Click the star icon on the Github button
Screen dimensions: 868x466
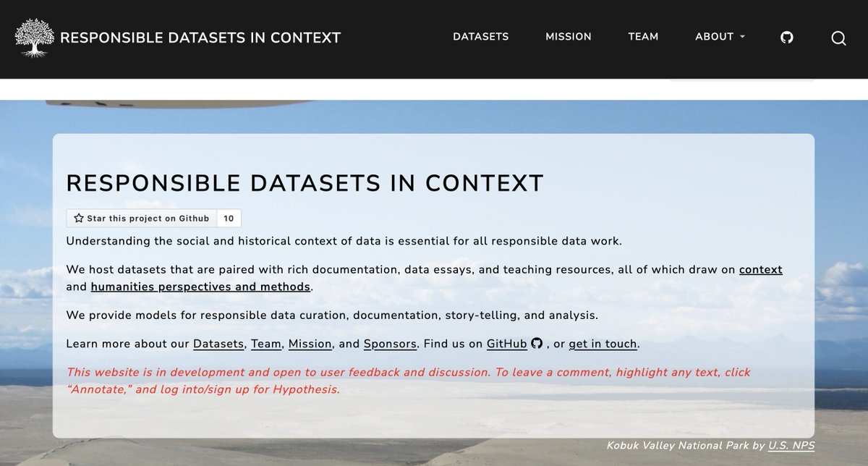tap(77, 218)
